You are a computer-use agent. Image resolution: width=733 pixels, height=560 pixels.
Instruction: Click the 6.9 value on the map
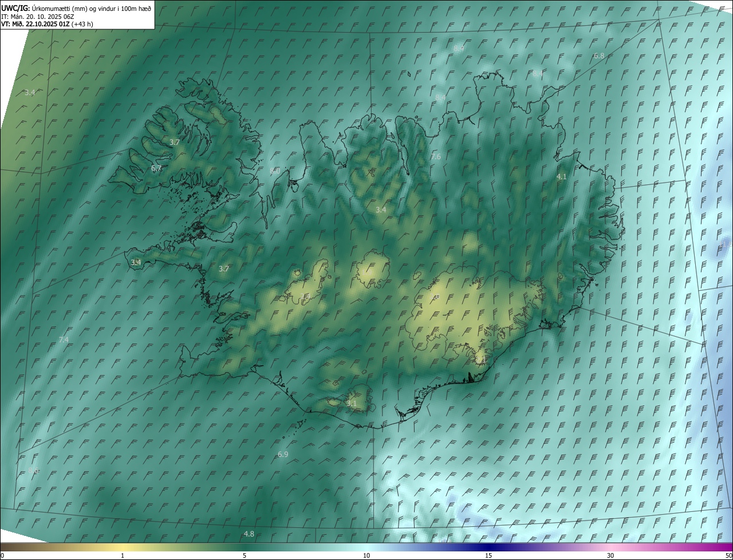[x=283, y=454]
